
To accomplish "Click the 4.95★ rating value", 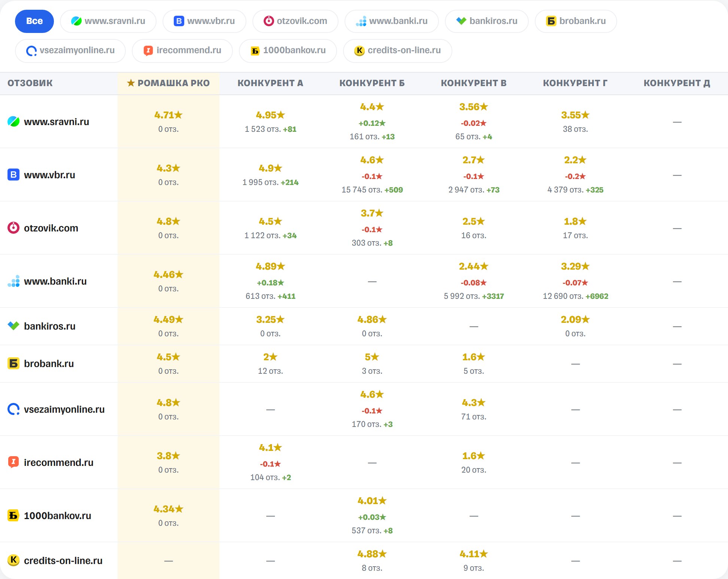I will [x=270, y=115].
